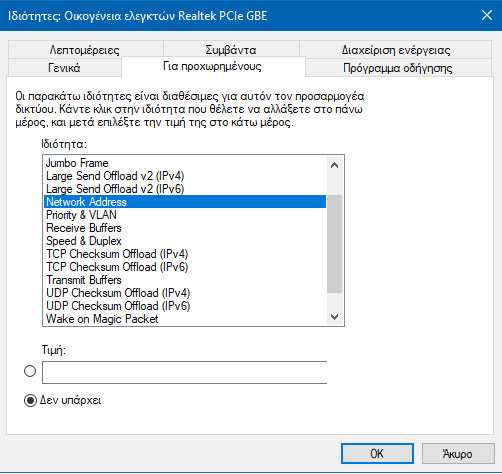502x474 pixels.
Task: Select Receive Buffers property
Action: [185, 228]
